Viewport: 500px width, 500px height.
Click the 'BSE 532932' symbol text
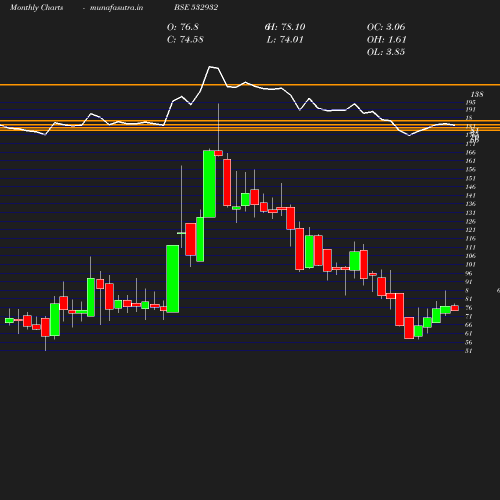click(196, 7)
